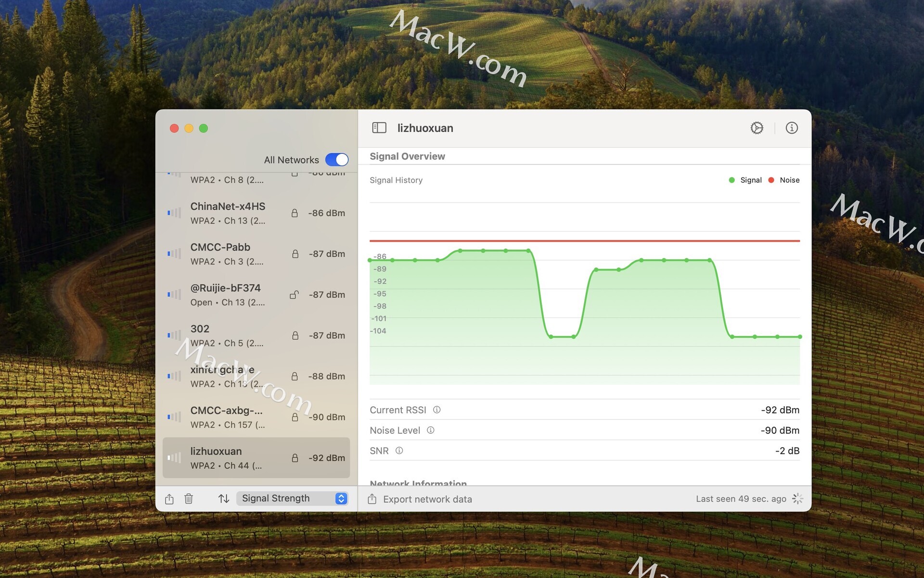924x578 pixels.
Task: Select the CMCC-axbg network
Action: click(256, 417)
